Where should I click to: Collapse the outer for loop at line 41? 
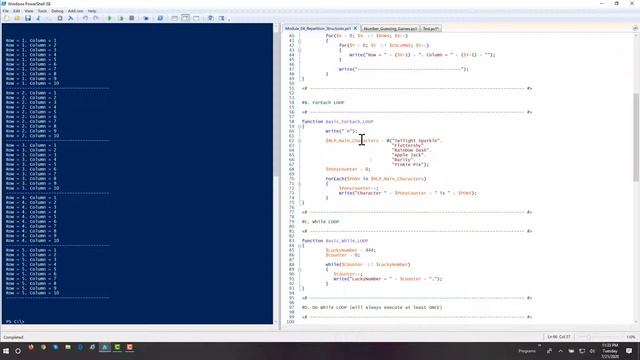(x=300, y=41)
